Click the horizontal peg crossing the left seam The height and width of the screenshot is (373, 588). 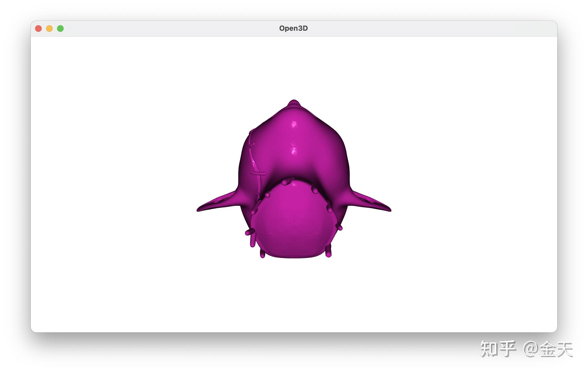(x=258, y=173)
